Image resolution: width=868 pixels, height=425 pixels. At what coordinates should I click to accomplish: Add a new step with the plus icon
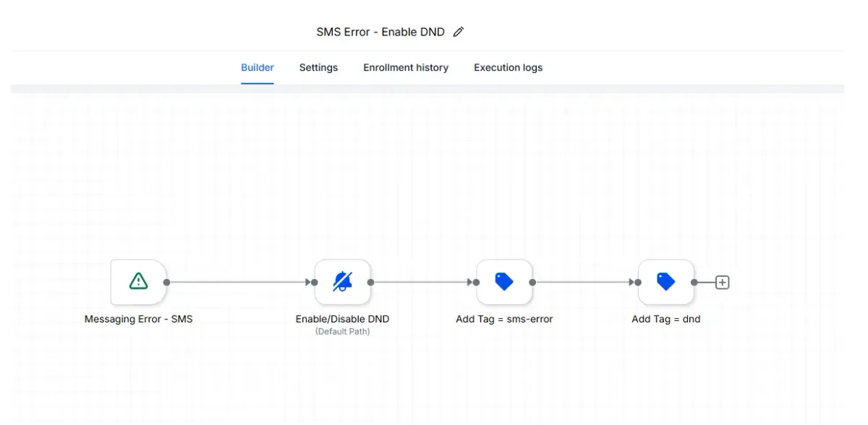722,283
